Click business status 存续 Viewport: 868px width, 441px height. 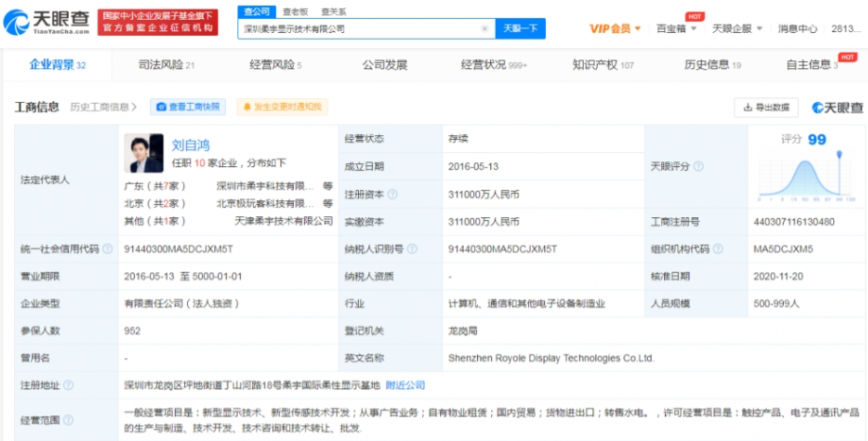point(458,140)
